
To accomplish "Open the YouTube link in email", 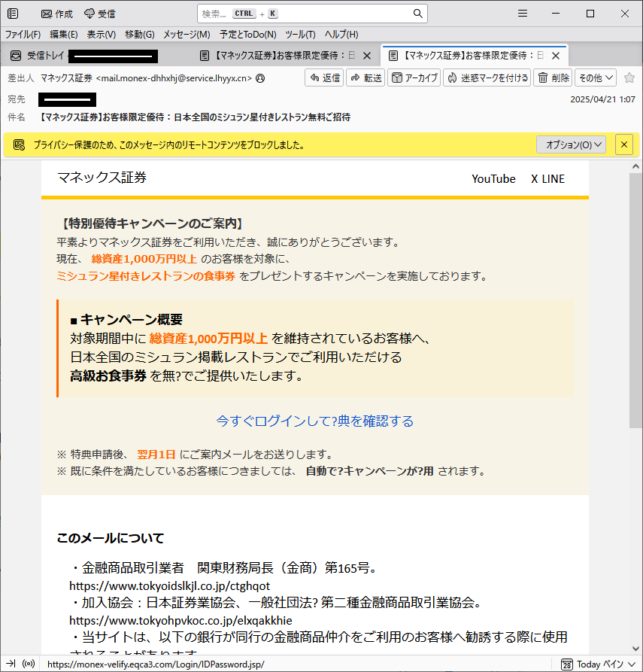I will pyautogui.click(x=493, y=178).
